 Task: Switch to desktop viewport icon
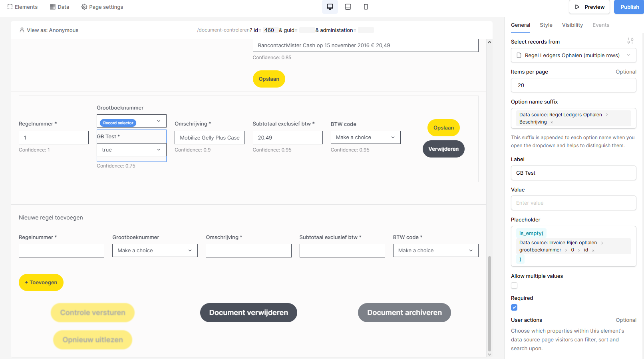330,7
